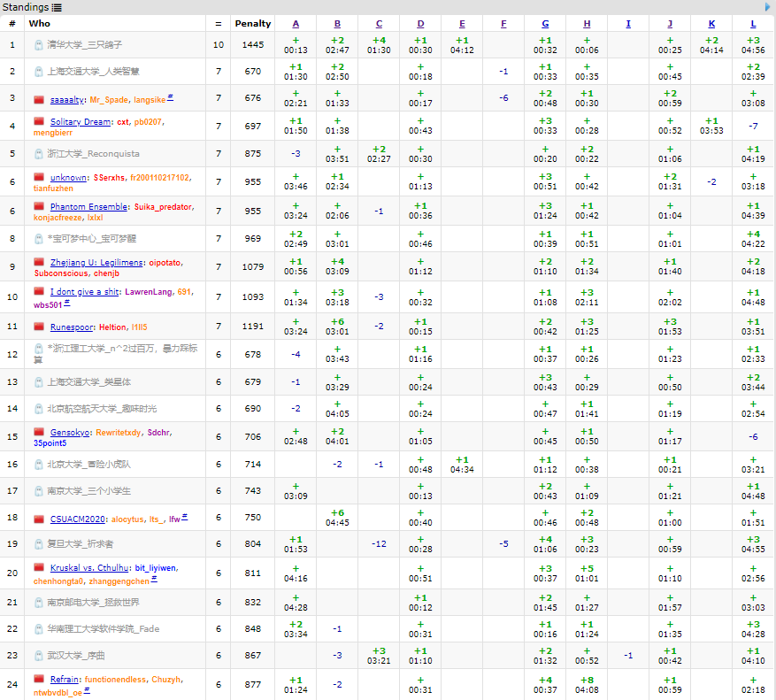Image resolution: width=776 pixels, height=700 pixels.
Task: Open the Solitary Dream team page
Action: click(x=81, y=121)
